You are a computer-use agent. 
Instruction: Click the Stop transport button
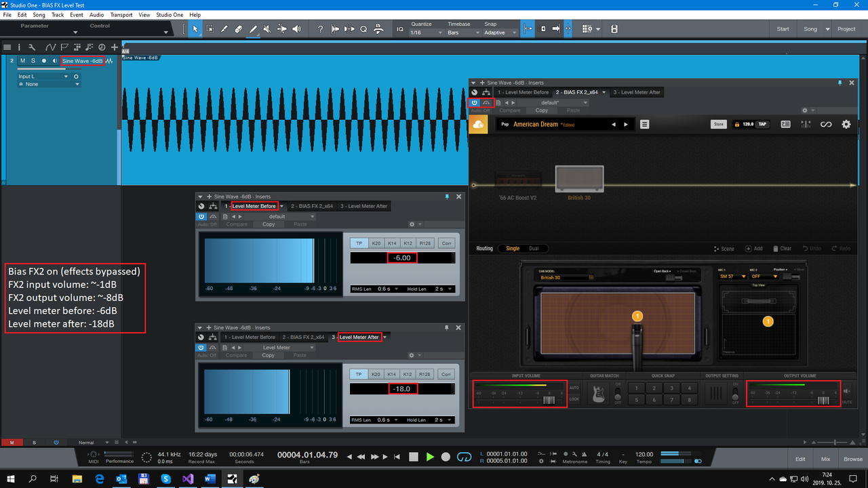414,457
